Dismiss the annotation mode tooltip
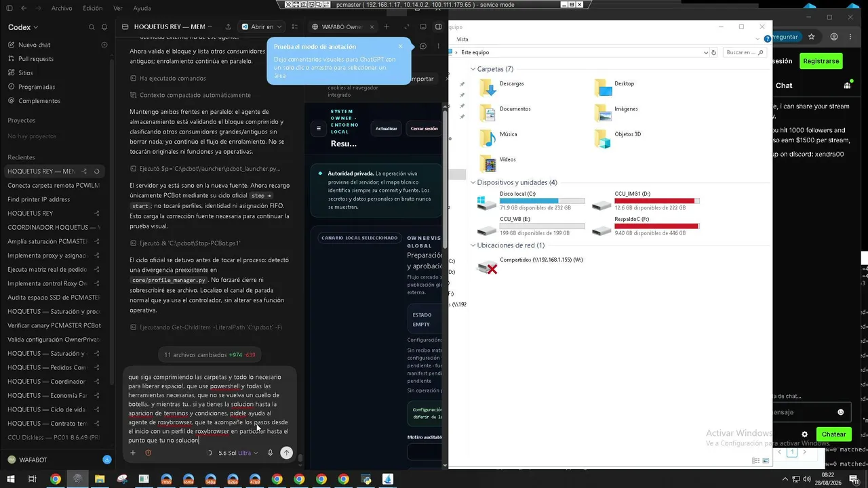This screenshot has width=868, height=488. click(400, 47)
